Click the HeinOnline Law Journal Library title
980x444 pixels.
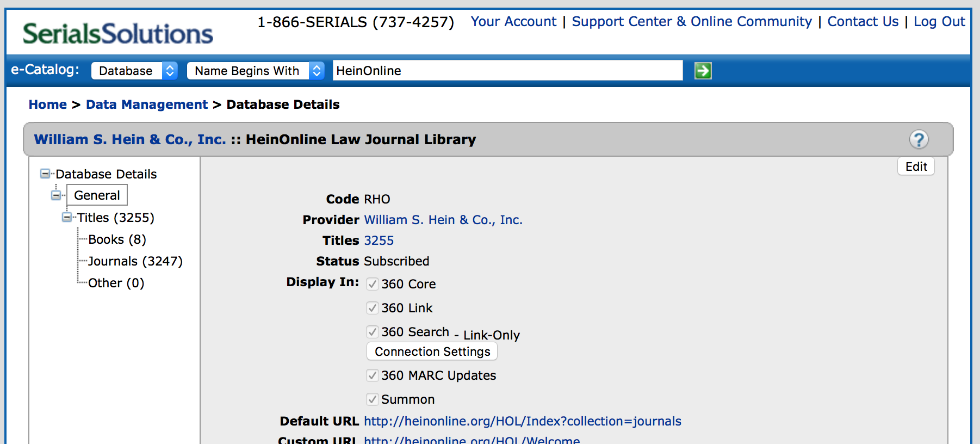(361, 140)
